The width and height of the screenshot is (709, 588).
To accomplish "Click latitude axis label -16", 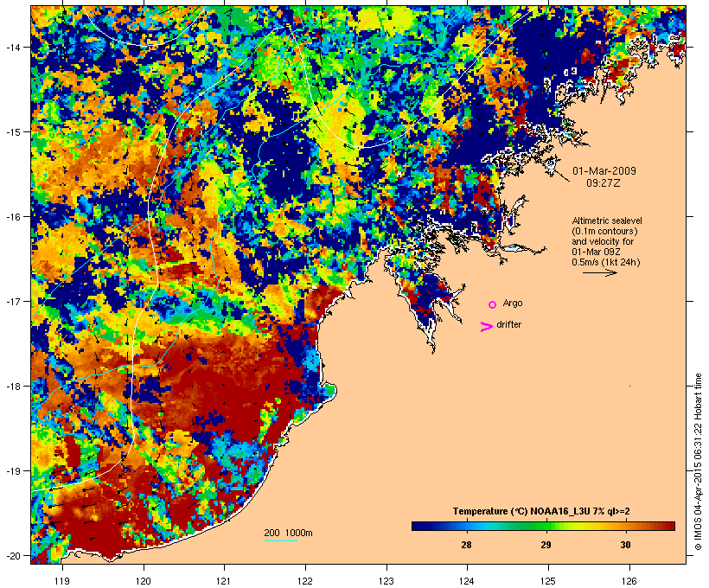I will click(x=12, y=217).
